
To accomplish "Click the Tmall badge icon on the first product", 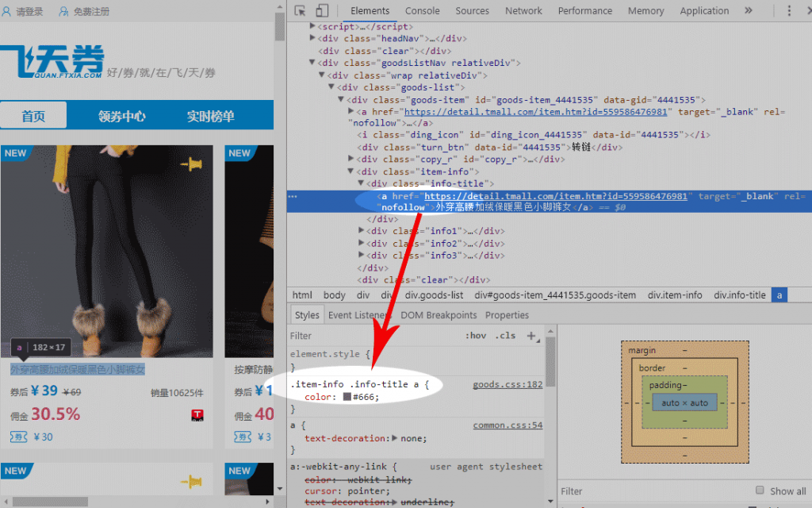I will [197, 415].
